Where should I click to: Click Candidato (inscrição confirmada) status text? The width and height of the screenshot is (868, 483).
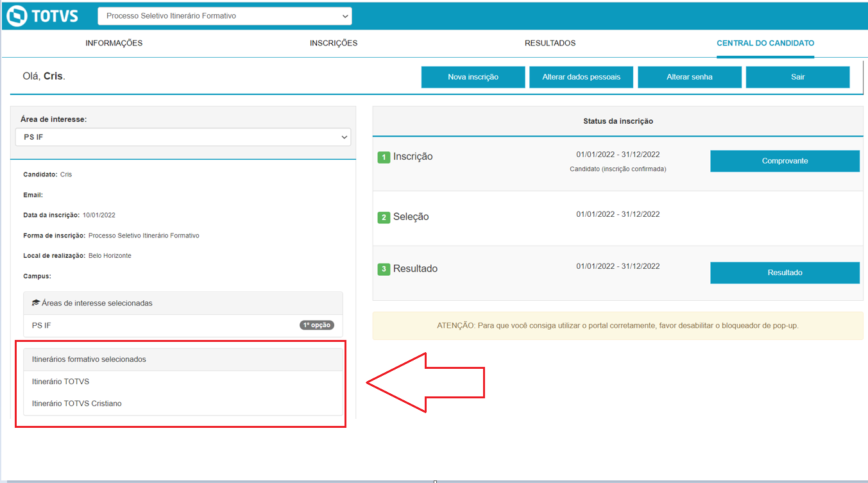coord(618,169)
